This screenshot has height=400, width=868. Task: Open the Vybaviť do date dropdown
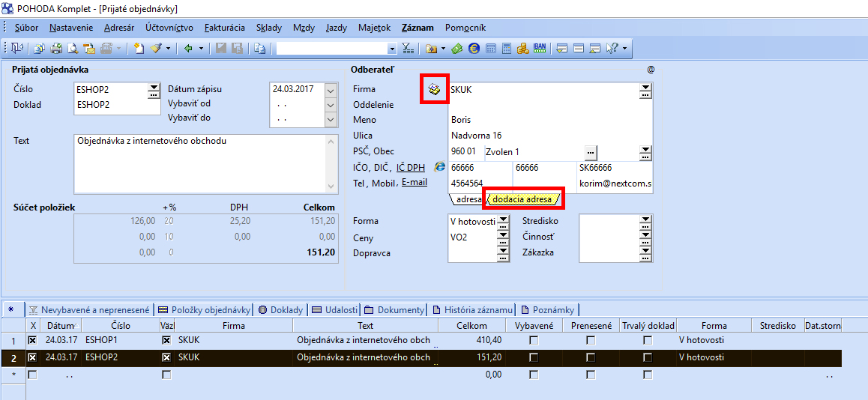click(x=331, y=120)
